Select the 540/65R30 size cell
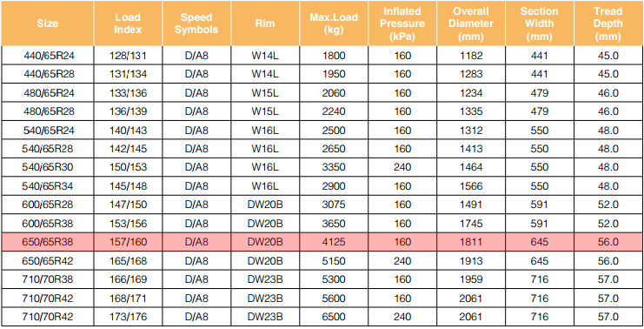 (47, 167)
